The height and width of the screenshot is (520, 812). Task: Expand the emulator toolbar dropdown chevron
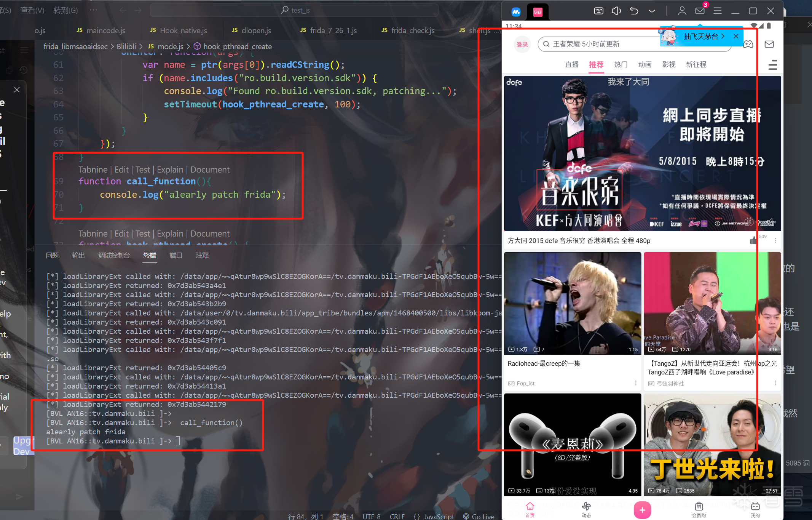coord(652,11)
